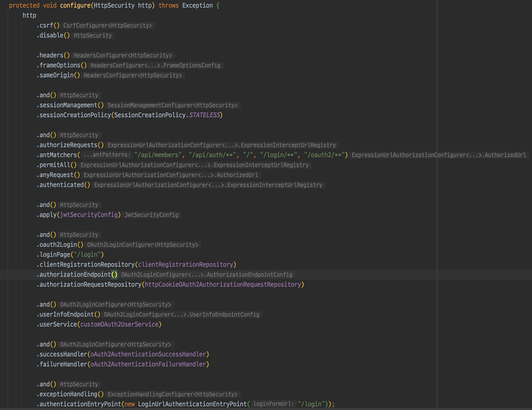Click the oAuth2AuthenticationSuccessHandler field reference
The width and height of the screenshot is (532, 410).
coord(148,355)
